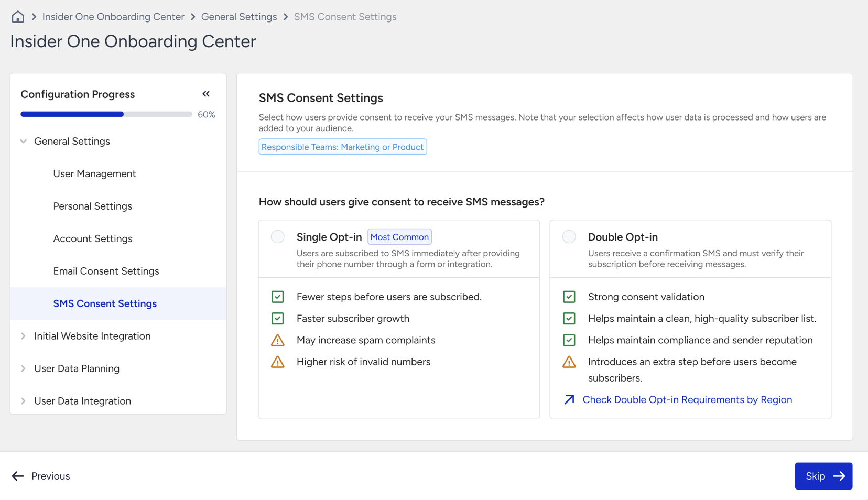Image resolution: width=868 pixels, height=500 pixels.
Task: Click the check icon beside compliance and reputation
Action: (569, 340)
